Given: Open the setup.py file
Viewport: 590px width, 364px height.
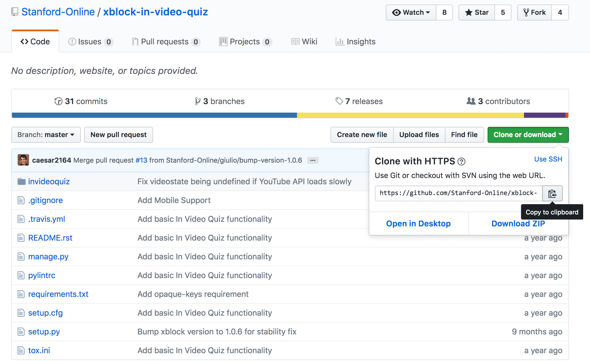Looking at the screenshot, I should [44, 332].
